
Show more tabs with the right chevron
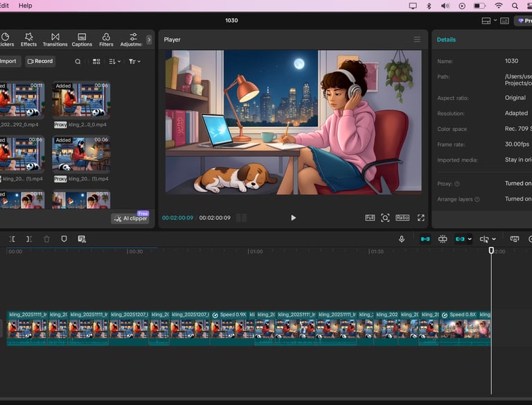coord(149,40)
